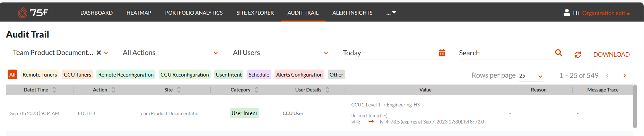Toggle the CCU Reconfiguration filter chip
Image resolution: width=644 pixels, height=136 pixels.
[184, 74]
